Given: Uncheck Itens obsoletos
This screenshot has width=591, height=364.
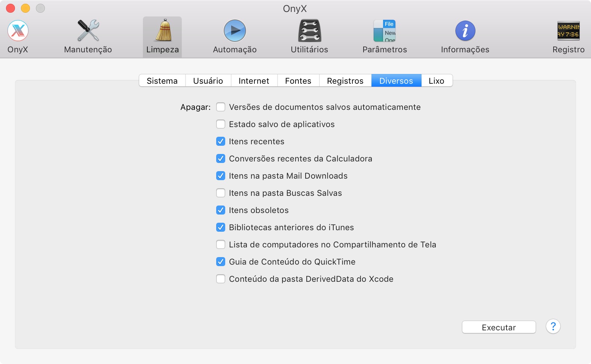Looking at the screenshot, I should click(x=221, y=210).
